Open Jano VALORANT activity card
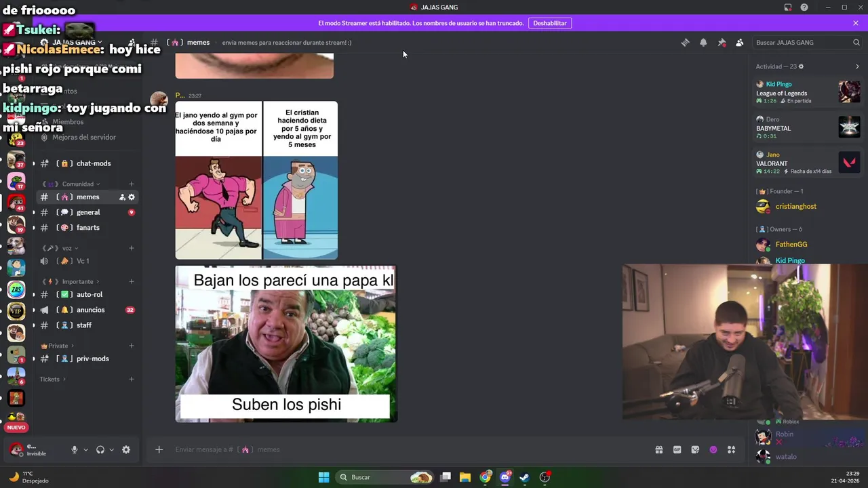 (808, 163)
